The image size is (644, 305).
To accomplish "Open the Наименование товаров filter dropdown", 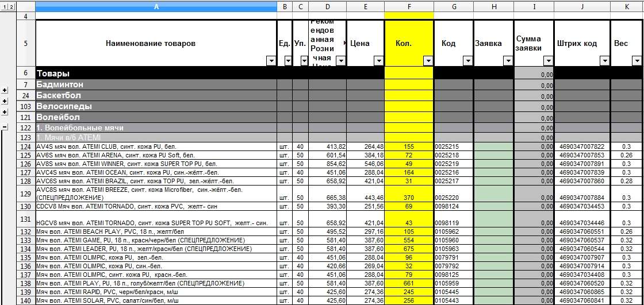I will pos(271,61).
